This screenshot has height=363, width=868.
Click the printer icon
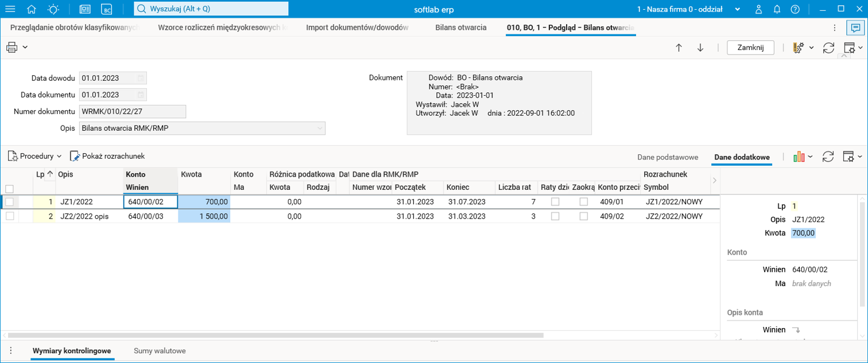[x=11, y=47]
